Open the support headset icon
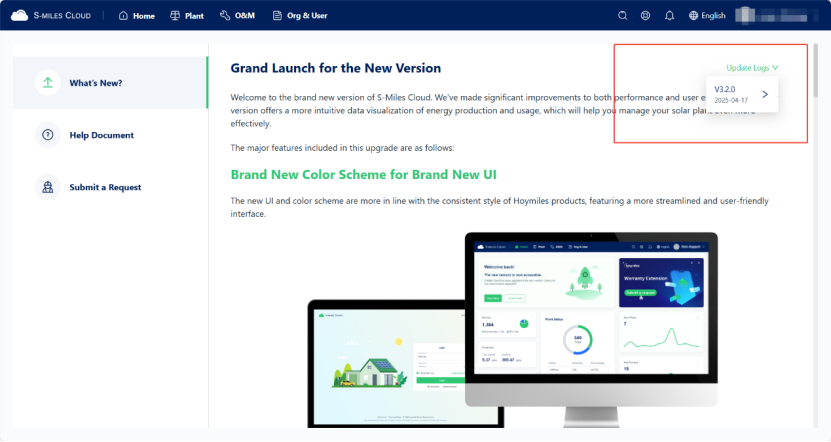The height and width of the screenshot is (442, 831). 645,16
